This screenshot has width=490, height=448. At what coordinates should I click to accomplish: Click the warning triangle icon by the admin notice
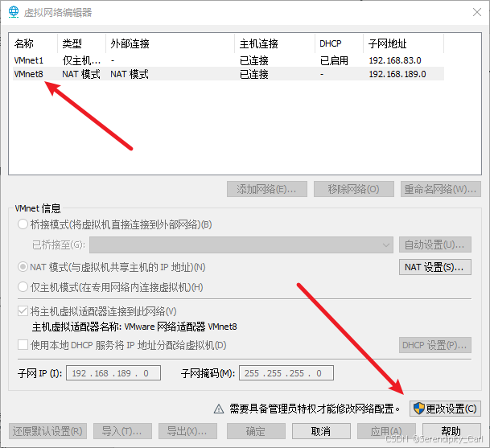(219, 409)
